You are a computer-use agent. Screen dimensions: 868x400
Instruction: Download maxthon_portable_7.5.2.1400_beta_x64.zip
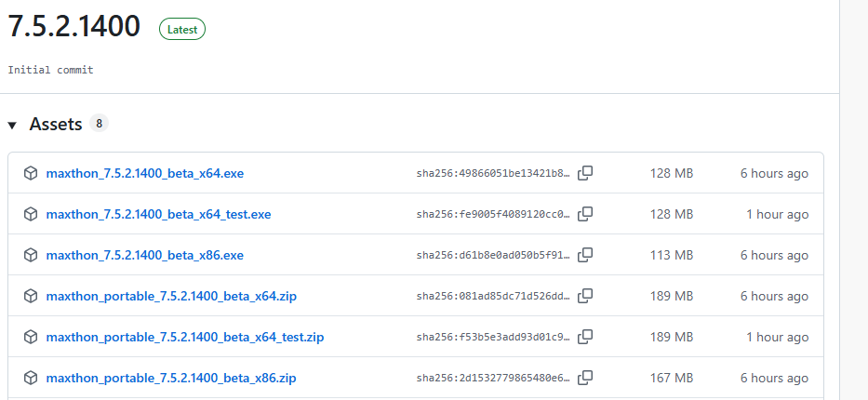coord(171,296)
